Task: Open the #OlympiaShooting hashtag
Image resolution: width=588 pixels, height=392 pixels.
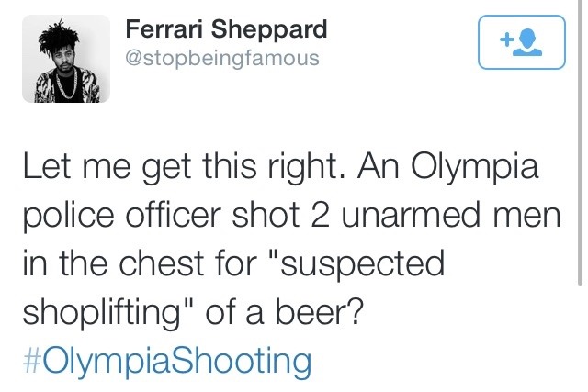Action: click(x=165, y=360)
